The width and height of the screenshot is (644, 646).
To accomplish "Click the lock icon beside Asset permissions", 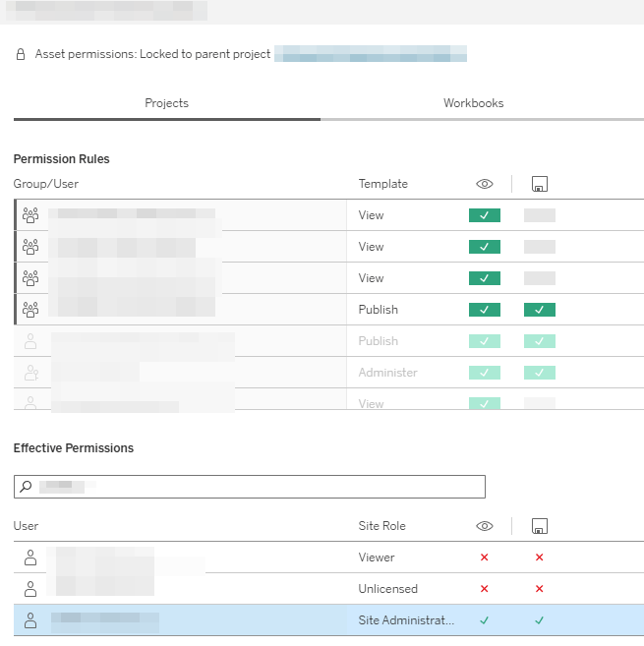I will click(21, 55).
